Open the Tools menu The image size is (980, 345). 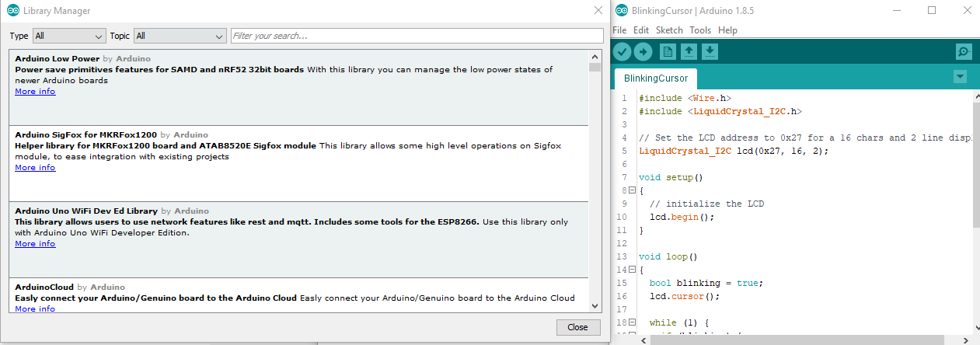pyautogui.click(x=700, y=30)
